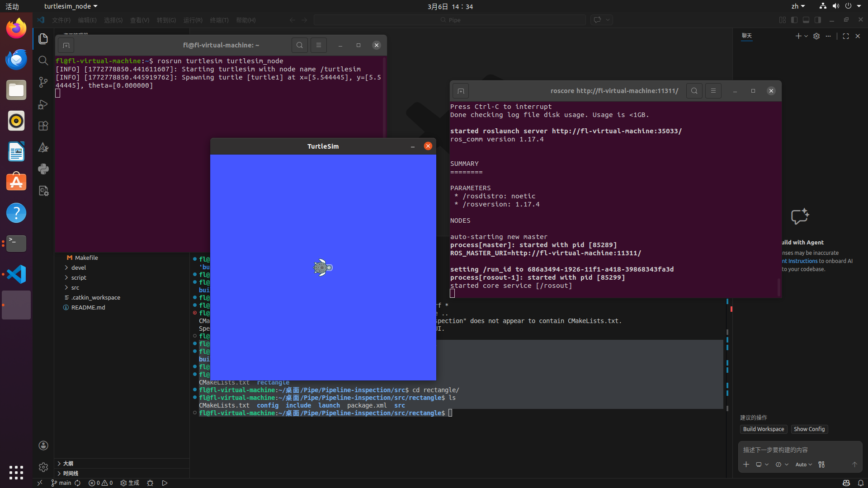The height and width of the screenshot is (488, 868).
Task: Open the Source Control view in activity bar
Action: 43,82
